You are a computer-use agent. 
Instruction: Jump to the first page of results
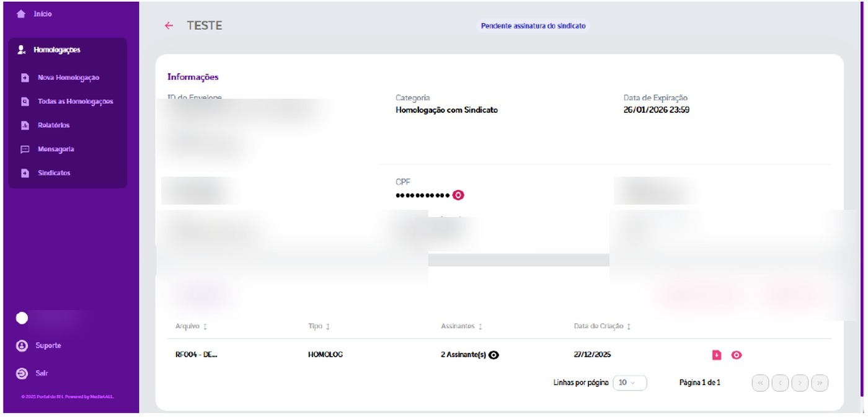[x=760, y=383]
